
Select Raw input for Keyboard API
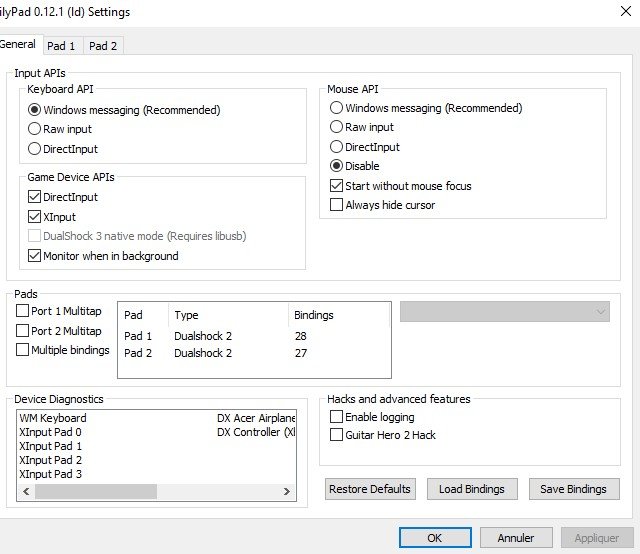tap(35, 129)
